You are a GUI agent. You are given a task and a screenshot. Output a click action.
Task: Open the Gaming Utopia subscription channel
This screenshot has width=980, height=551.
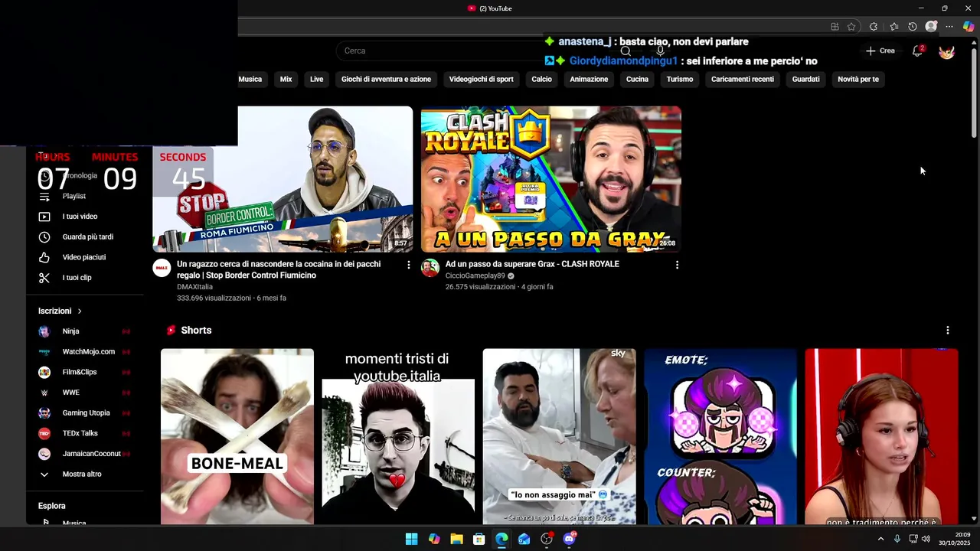tap(84, 413)
